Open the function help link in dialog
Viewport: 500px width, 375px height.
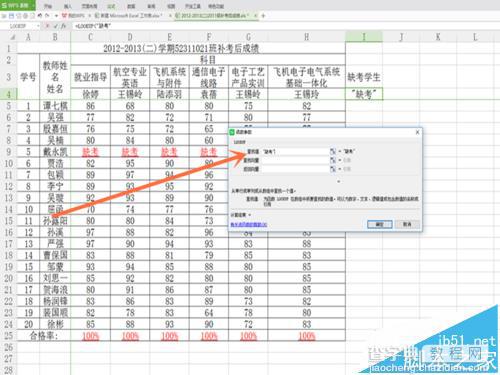(249, 225)
